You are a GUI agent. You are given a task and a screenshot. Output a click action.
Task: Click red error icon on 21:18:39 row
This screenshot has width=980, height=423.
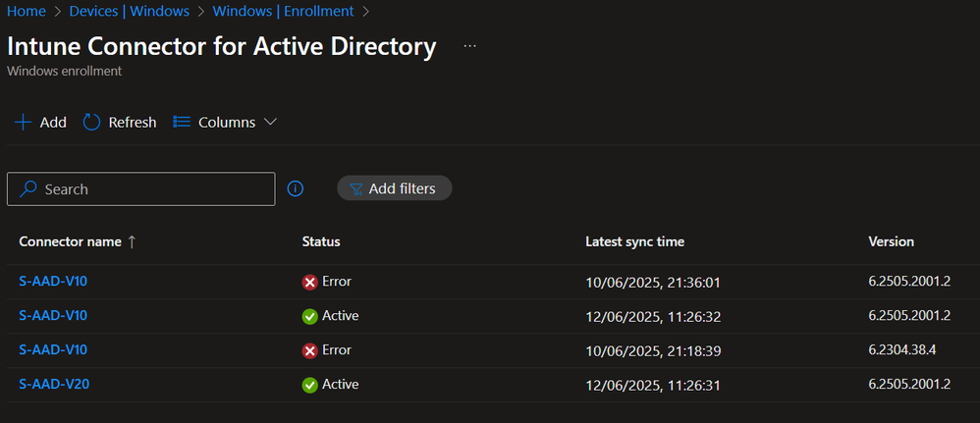310,351
